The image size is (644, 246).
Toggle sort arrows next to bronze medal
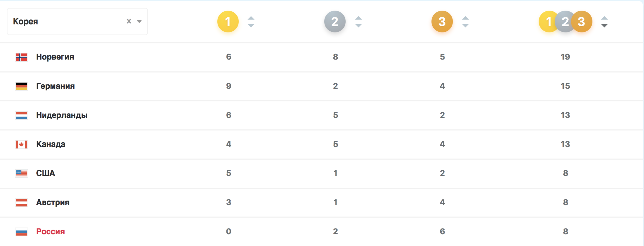[x=465, y=22]
